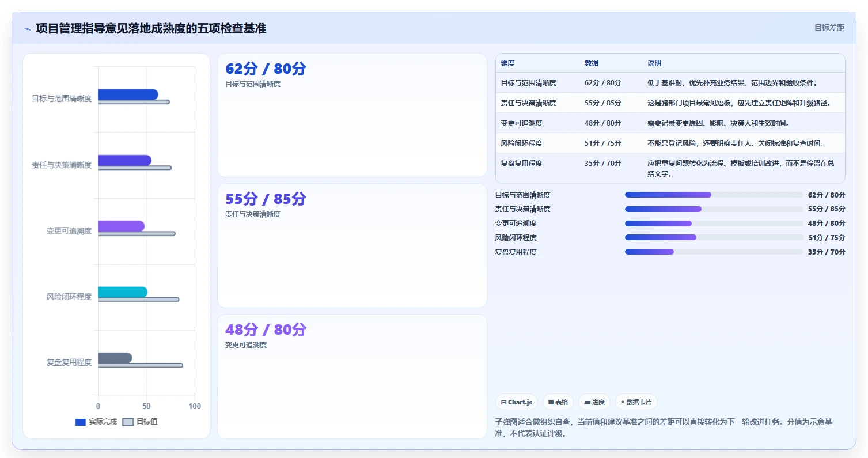Click the page title 项目管理指导意见落地成熟度的五项检查基准
868x458 pixels.
(x=151, y=28)
